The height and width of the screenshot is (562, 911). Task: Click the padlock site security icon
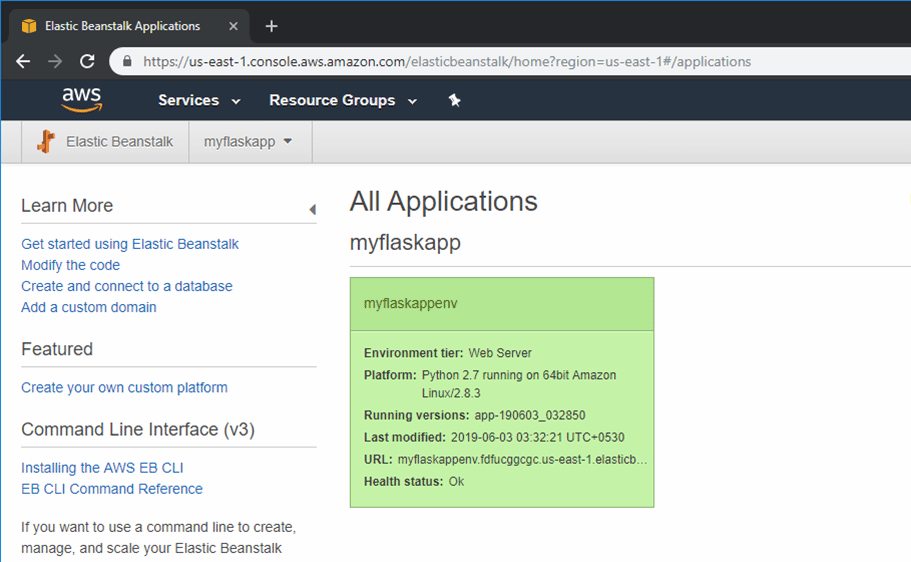click(x=127, y=61)
